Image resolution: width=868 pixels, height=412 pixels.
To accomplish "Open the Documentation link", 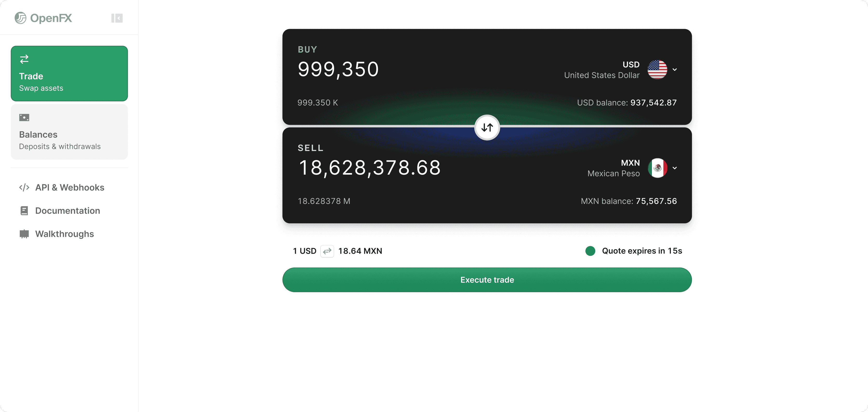I will click(x=67, y=210).
